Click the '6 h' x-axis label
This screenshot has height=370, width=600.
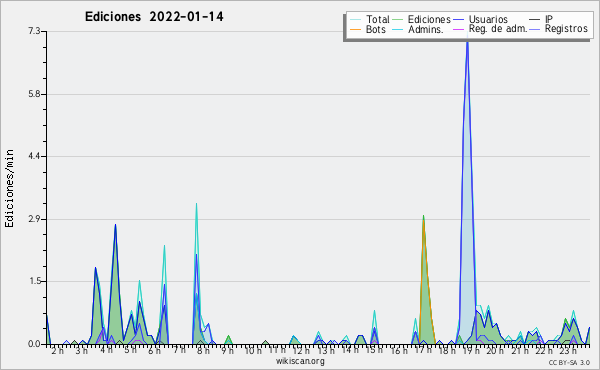point(154,351)
